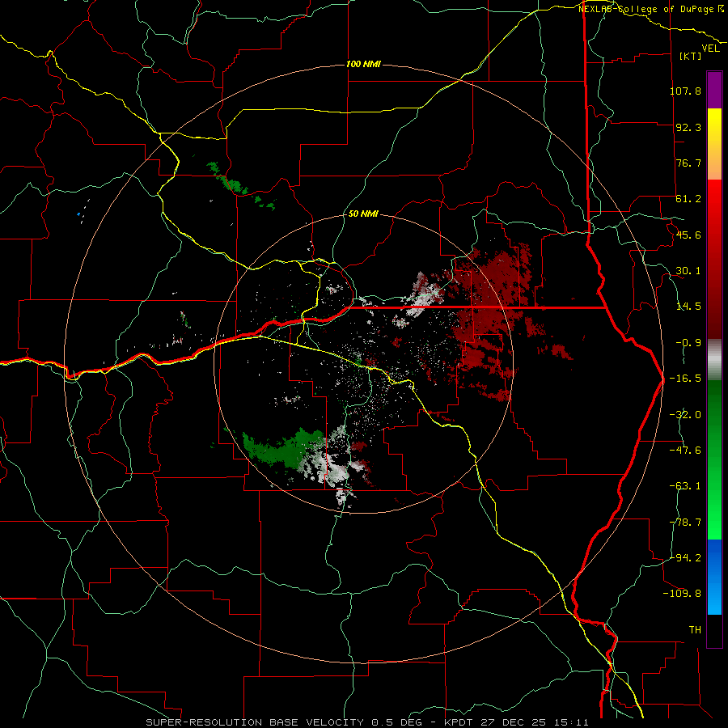Click the -109.8 velocity scale value
The image size is (728, 728).
click(682, 594)
